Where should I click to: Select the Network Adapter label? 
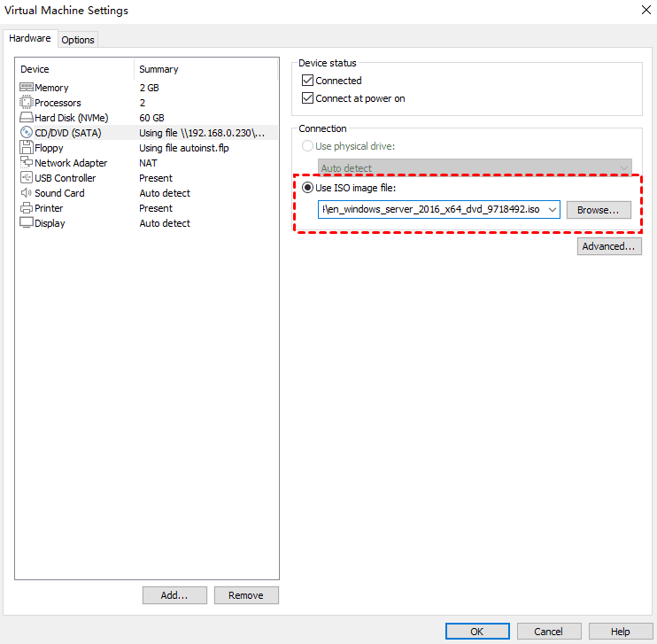coord(71,163)
